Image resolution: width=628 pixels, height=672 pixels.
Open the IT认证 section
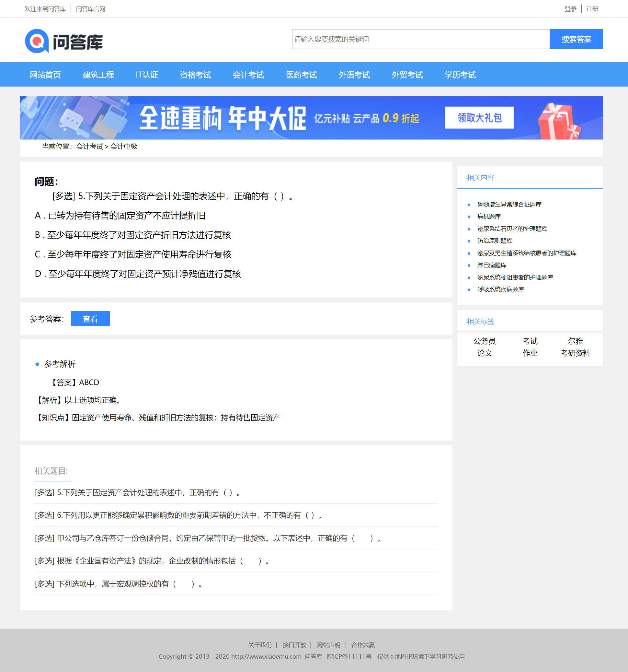point(147,75)
